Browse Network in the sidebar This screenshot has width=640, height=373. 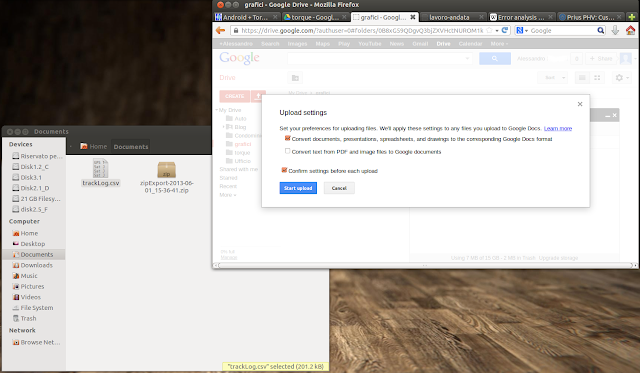(x=37, y=342)
